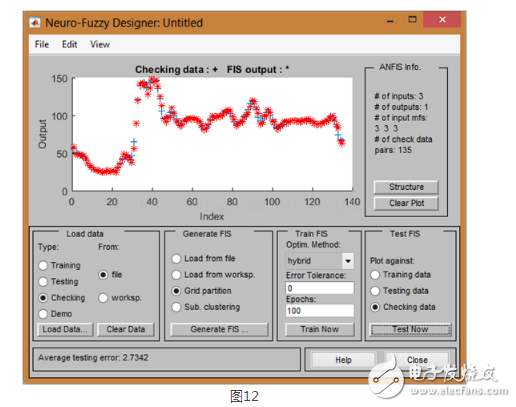Choose worksp. as the data source
516x407 pixels.
tap(103, 298)
